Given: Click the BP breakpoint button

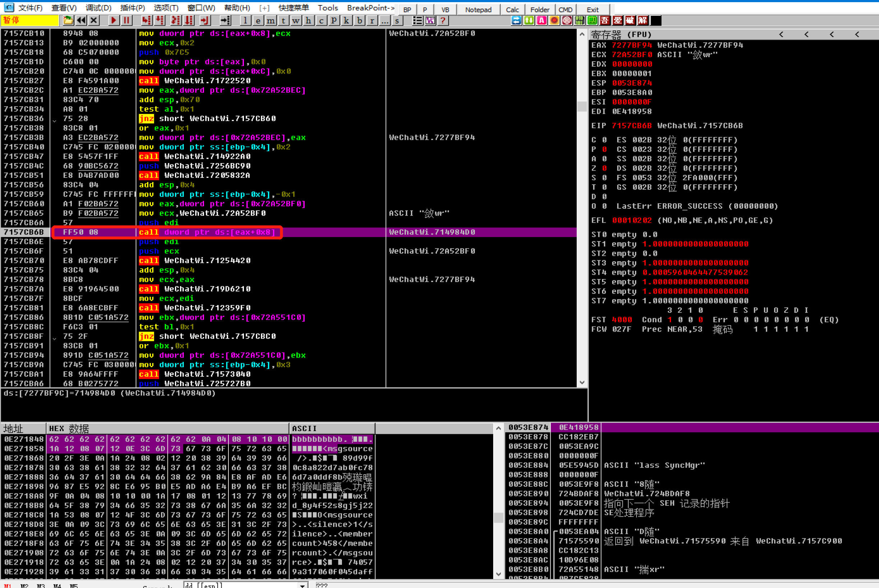Looking at the screenshot, I should [x=407, y=9].
